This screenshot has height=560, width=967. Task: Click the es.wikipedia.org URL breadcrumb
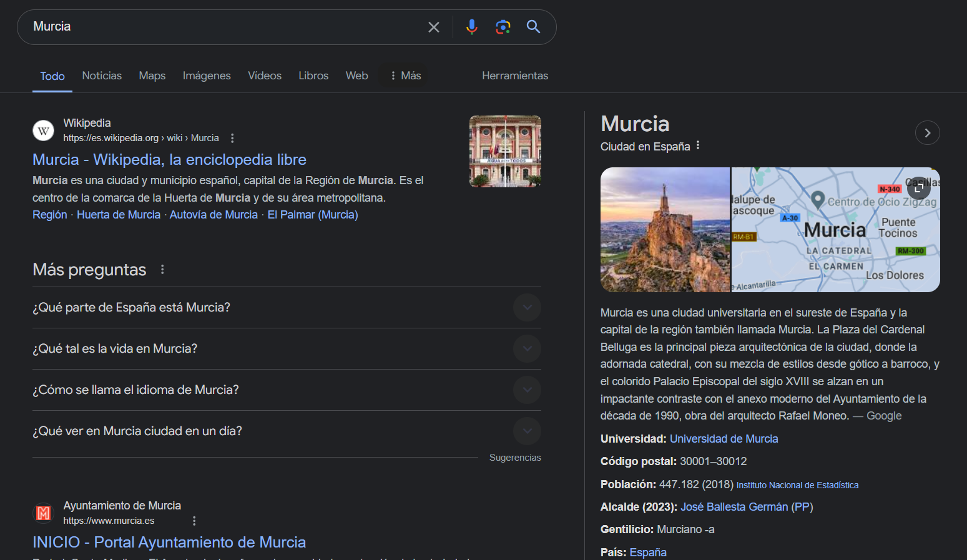(x=141, y=138)
